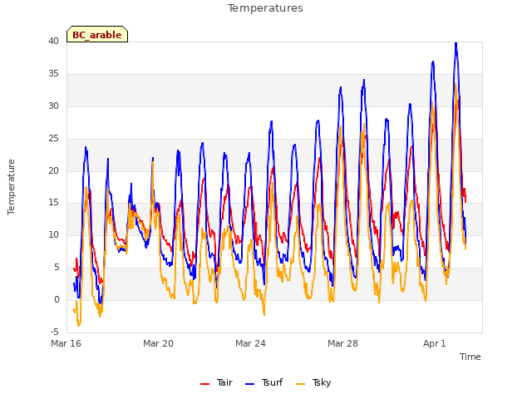Click the 0 y-axis tick label
The image size is (532, 399).
point(57,299)
